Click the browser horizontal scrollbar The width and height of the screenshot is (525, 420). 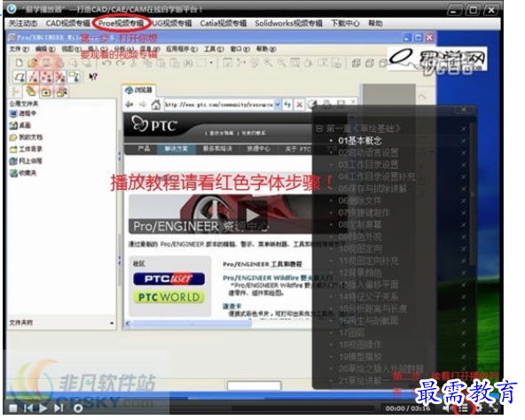coord(192,323)
